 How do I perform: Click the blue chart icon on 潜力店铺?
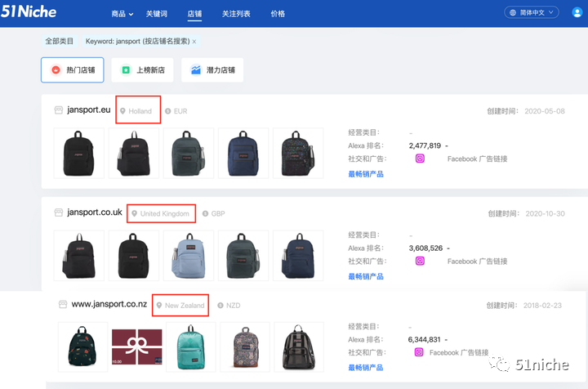pyautogui.click(x=196, y=69)
